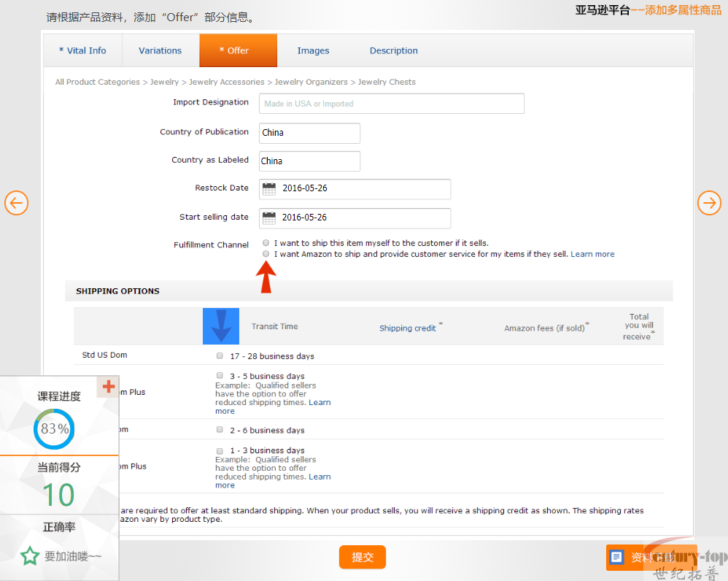Select the Offer tab

click(x=239, y=50)
